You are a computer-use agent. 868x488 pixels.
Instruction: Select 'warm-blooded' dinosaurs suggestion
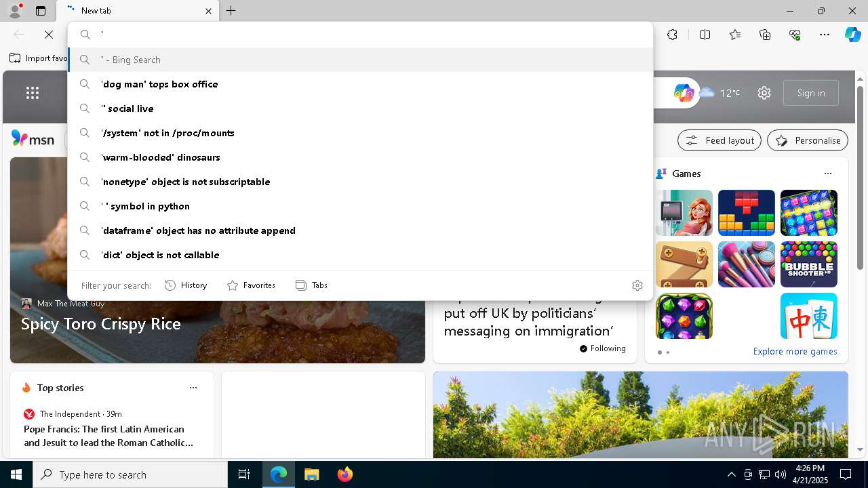pyautogui.click(x=360, y=157)
